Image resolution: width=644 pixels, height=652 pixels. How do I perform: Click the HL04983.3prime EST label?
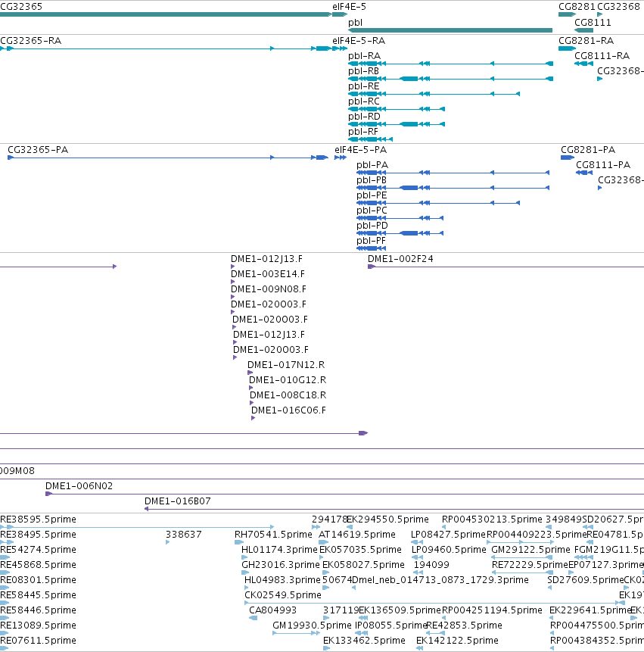click(x=282, y=580)
